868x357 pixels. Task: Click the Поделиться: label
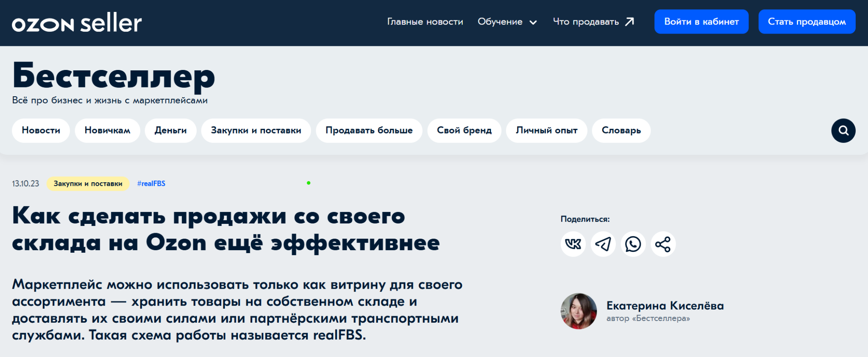pyautogui.click(x=585, y=219)
